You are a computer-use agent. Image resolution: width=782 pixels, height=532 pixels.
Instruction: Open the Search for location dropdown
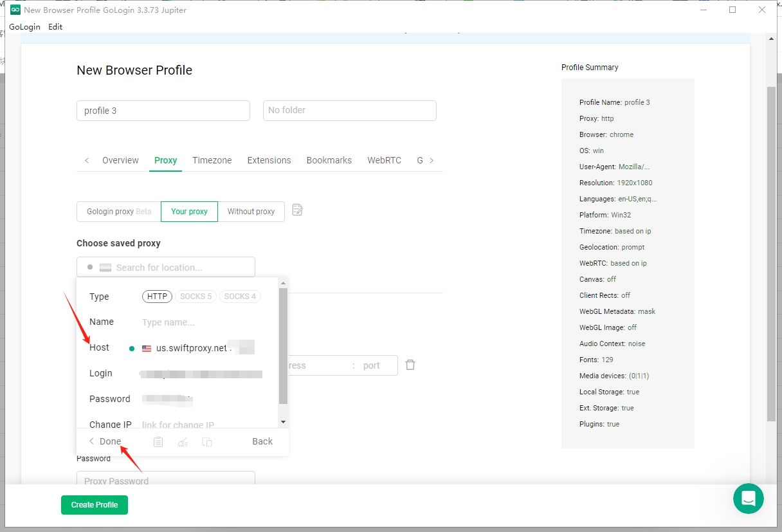166,267
